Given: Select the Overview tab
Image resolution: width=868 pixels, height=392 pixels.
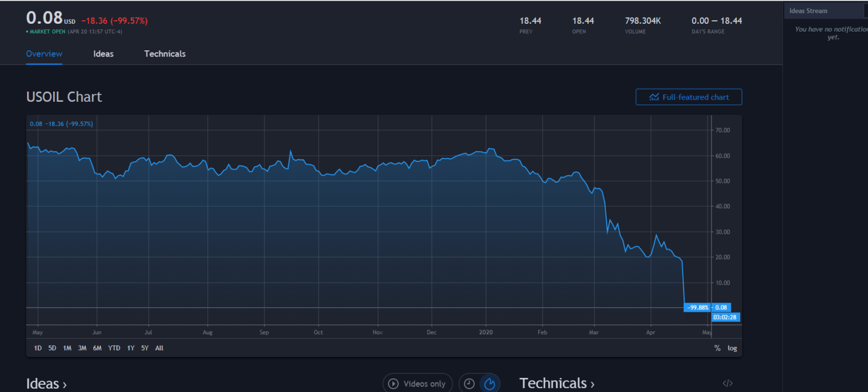Looking at the screenshot, I should (x=44, y=54).
